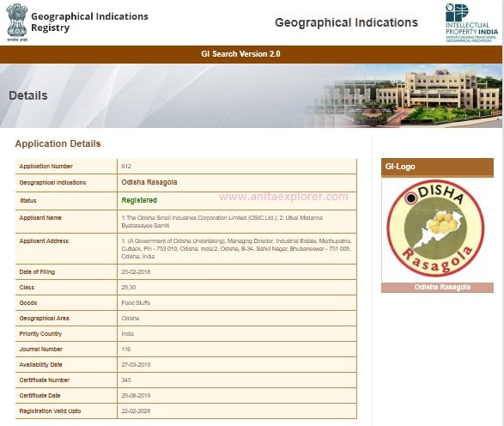Select the application number value 612
This screenshot has width=504, height=426.
pos(126,167)
